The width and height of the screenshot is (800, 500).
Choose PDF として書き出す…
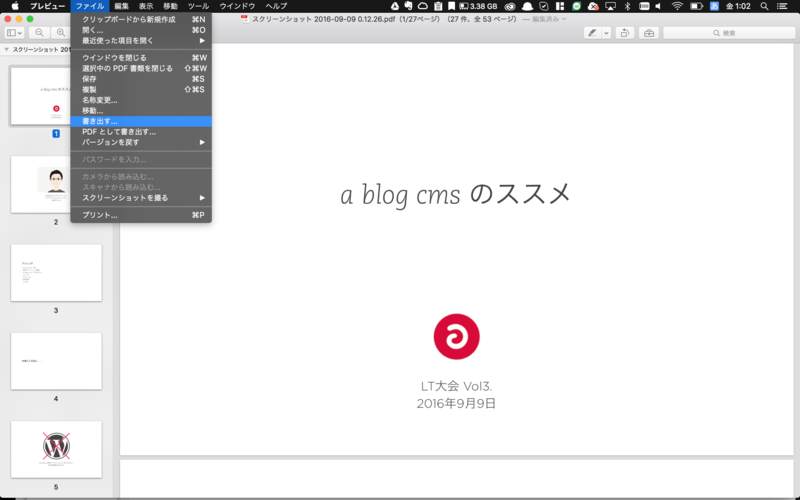(x=141, y=132)
